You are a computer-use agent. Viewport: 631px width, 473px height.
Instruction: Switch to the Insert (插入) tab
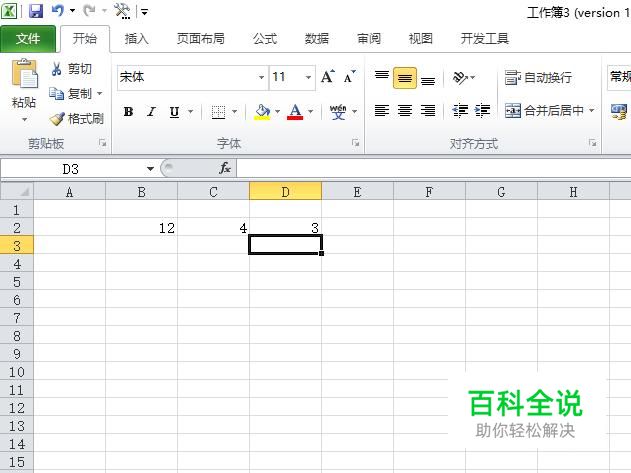136,39
